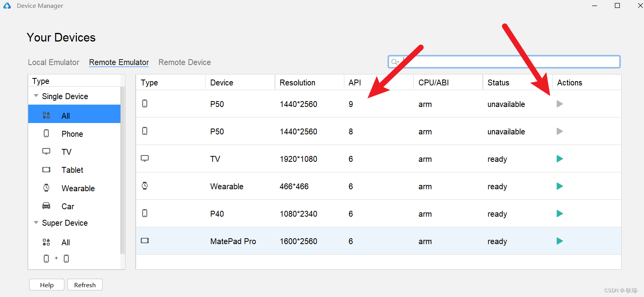The height and width of the screenshot is (297, 644).
Task: Click phone icon in P50 API 8 row
Action: (x=145, y=131)
